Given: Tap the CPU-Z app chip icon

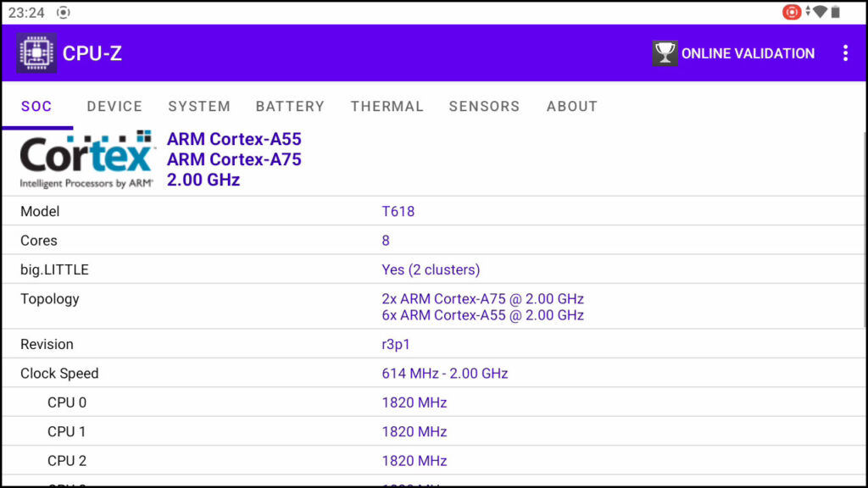Looking at the screenshot, I should 36,53.
